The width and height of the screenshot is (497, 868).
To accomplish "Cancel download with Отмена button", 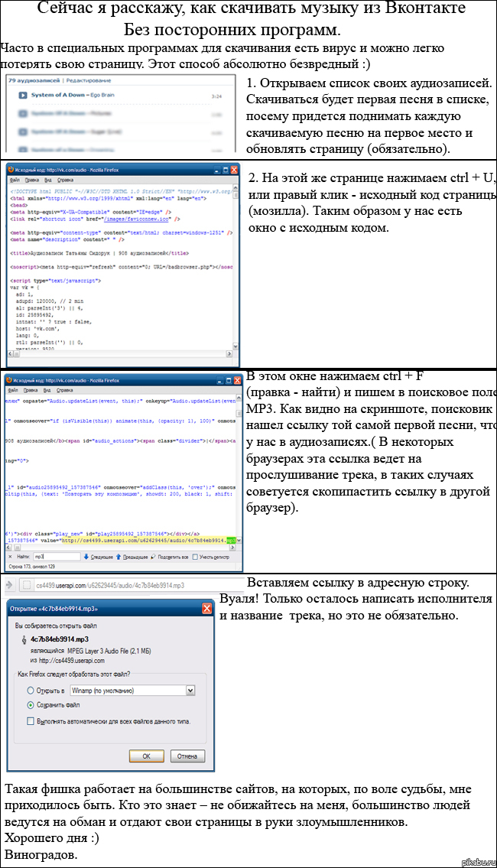I will [x=187, y=756].
